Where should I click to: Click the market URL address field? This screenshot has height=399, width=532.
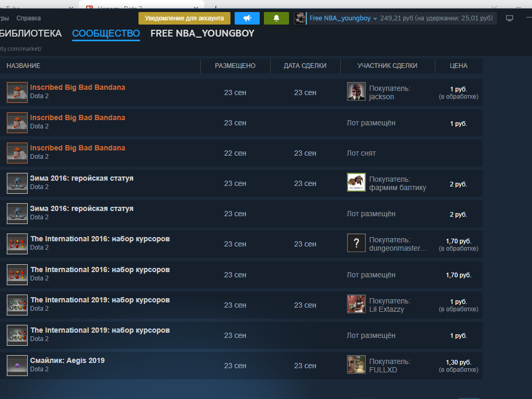21,49
